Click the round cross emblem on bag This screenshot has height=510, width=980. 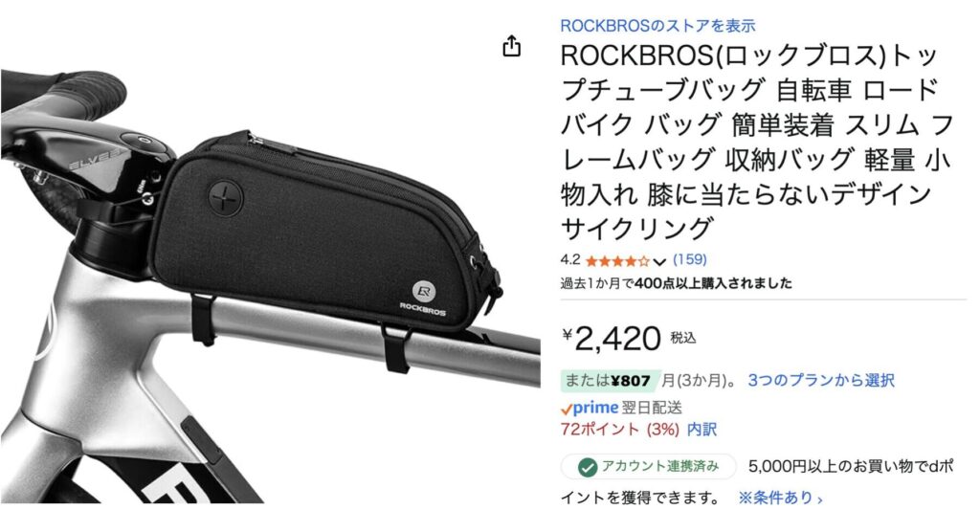224,197
